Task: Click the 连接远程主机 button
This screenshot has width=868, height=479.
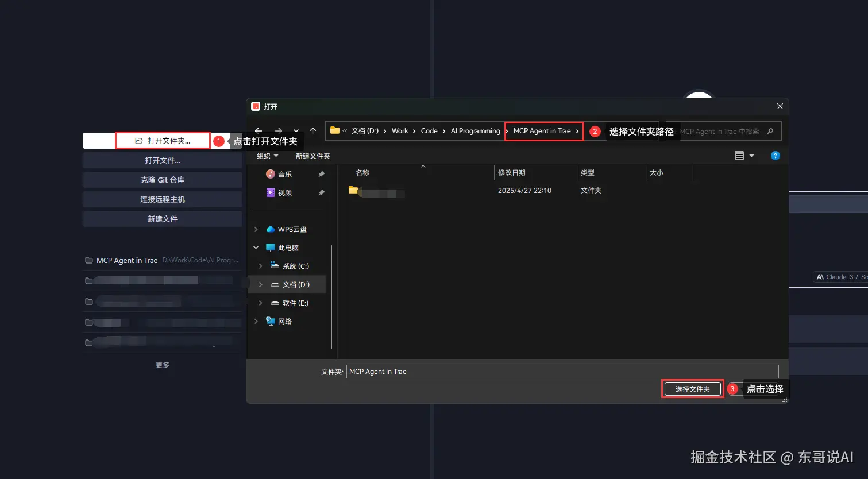Action: tap(163, 199)
